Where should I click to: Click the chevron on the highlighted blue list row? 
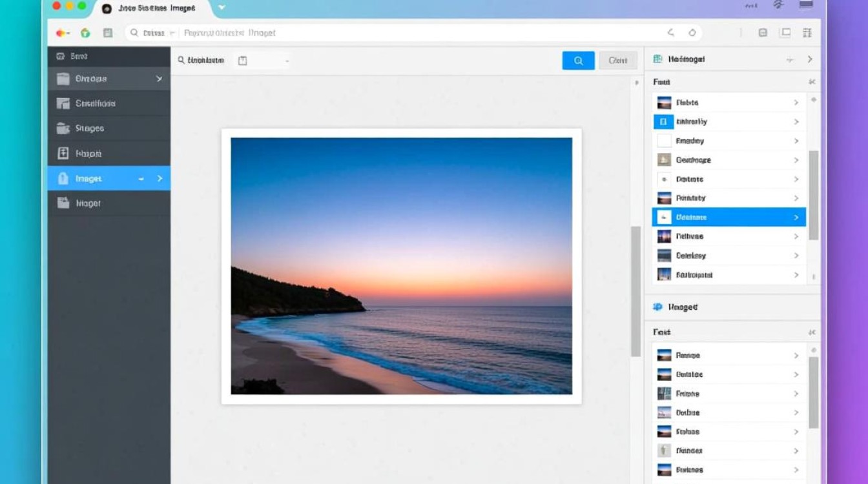(x=796, y=217)
